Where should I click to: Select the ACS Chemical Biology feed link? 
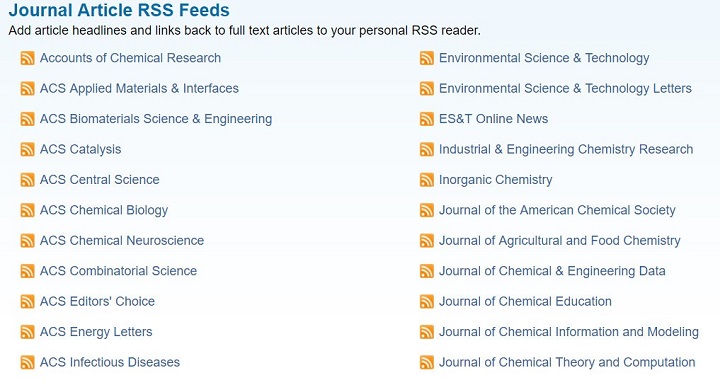coord(104,210)
